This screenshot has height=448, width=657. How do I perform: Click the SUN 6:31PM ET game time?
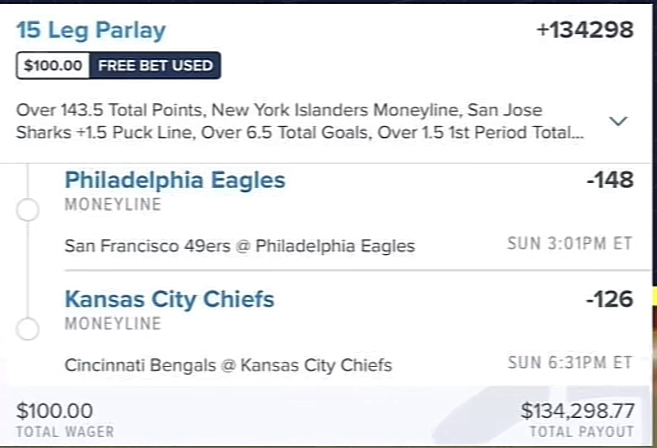pos(570,364)
